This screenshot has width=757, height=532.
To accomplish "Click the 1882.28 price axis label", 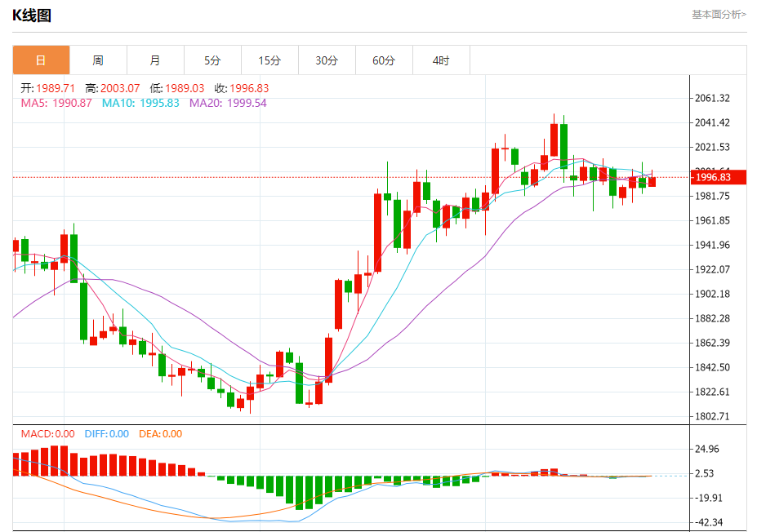I will pyautogui.click(x=712, y=318).
